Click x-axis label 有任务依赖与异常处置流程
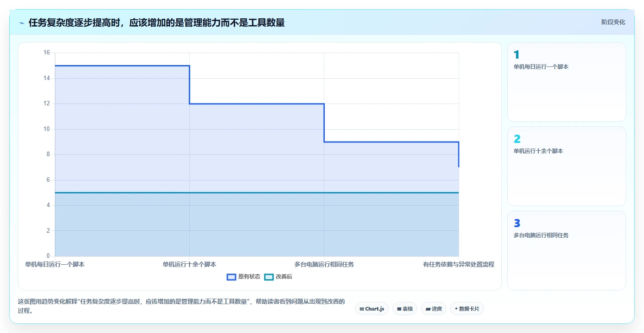Viewport: 644px width, 333px height. [x=458, y=264]
